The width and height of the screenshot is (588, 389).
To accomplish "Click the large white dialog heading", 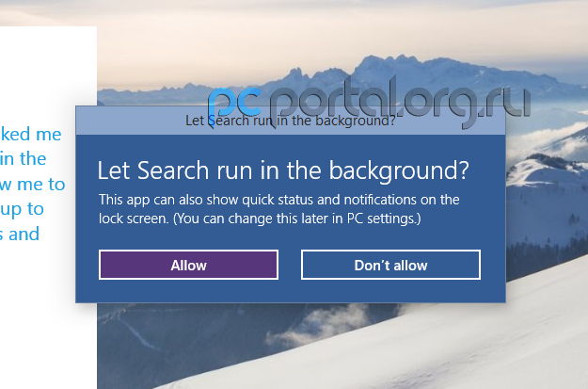I will [x=283, y=170].
